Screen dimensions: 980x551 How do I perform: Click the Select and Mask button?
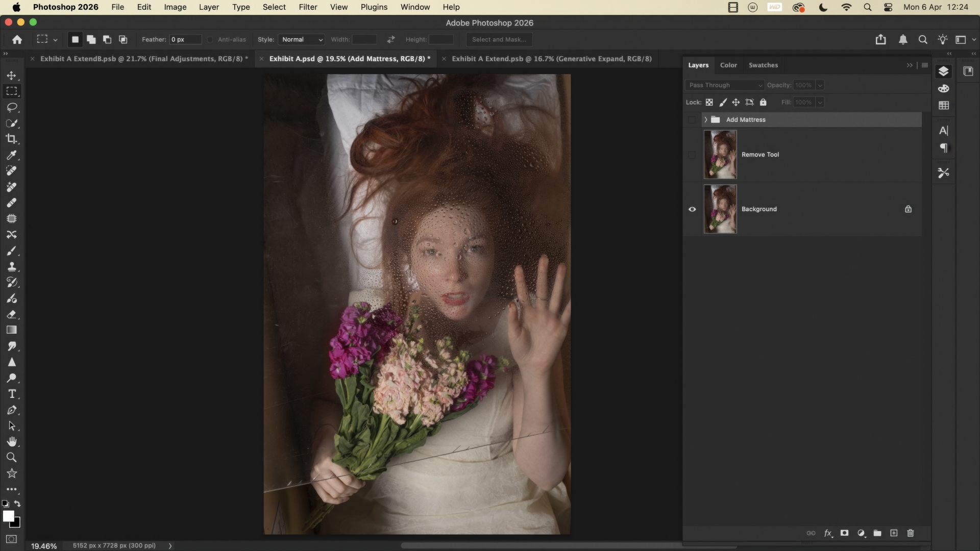pos(499,40)
